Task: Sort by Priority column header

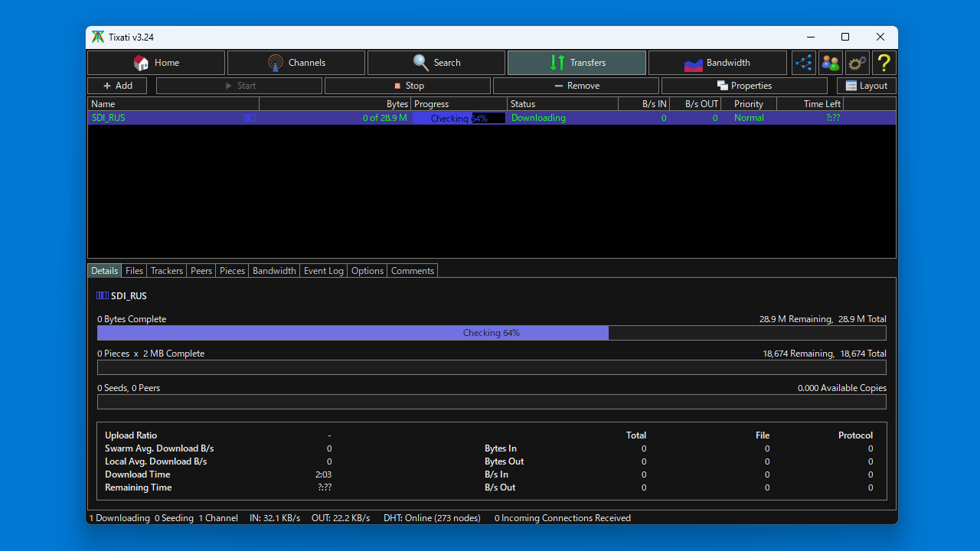Action: click(x=749, y=104)
